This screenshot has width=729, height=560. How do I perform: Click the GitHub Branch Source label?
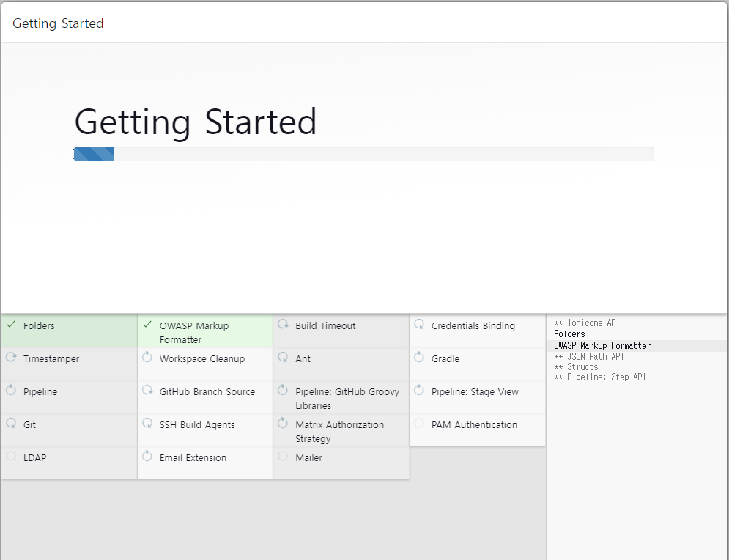point(207,392)
